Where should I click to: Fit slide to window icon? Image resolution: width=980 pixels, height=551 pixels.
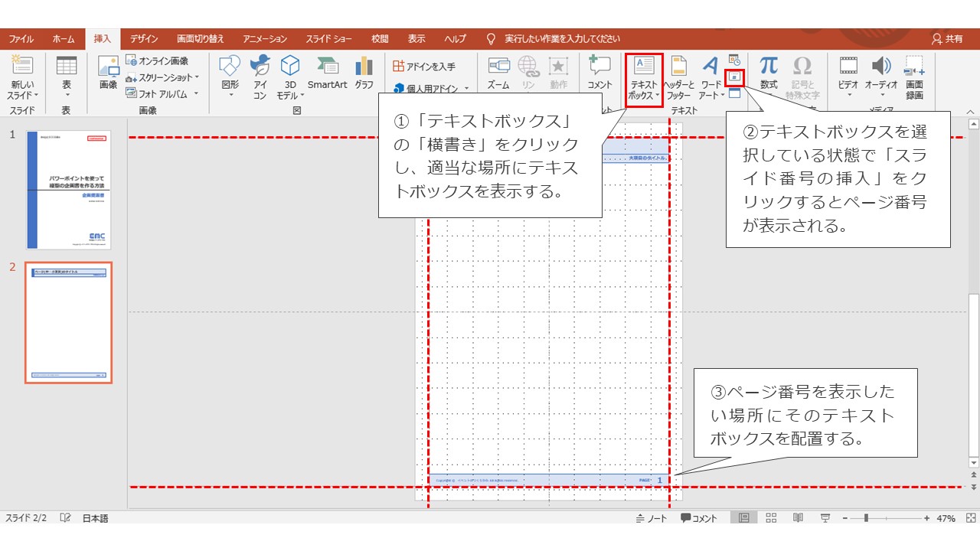(971, 518)
